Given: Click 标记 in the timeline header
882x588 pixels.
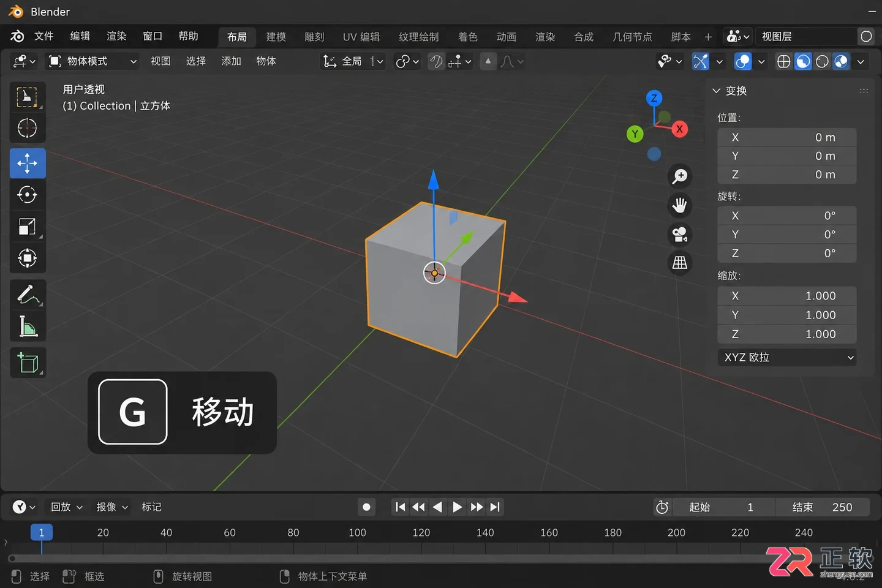Looking at the screenshot, I should [x=151, y=507].
